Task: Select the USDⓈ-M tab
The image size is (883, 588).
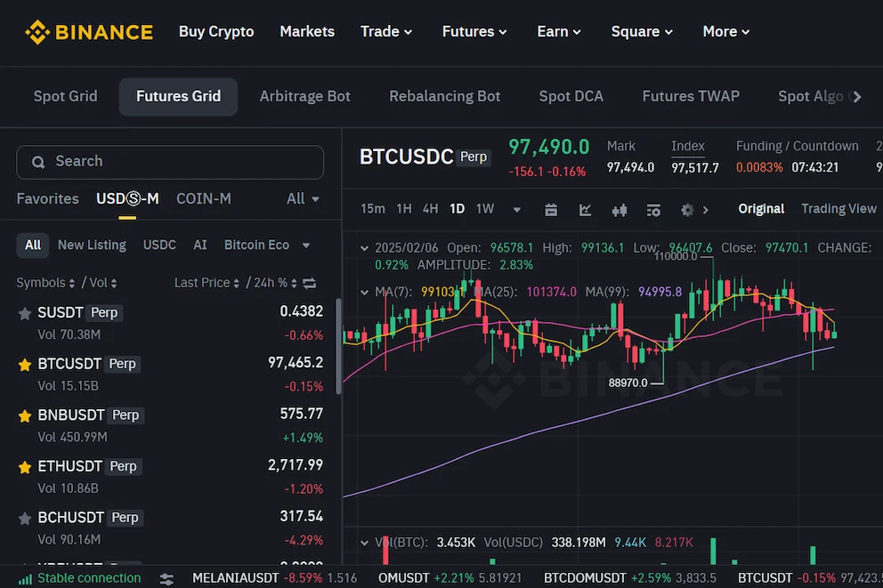Action: pyautogui.click(x=127, y=198)
